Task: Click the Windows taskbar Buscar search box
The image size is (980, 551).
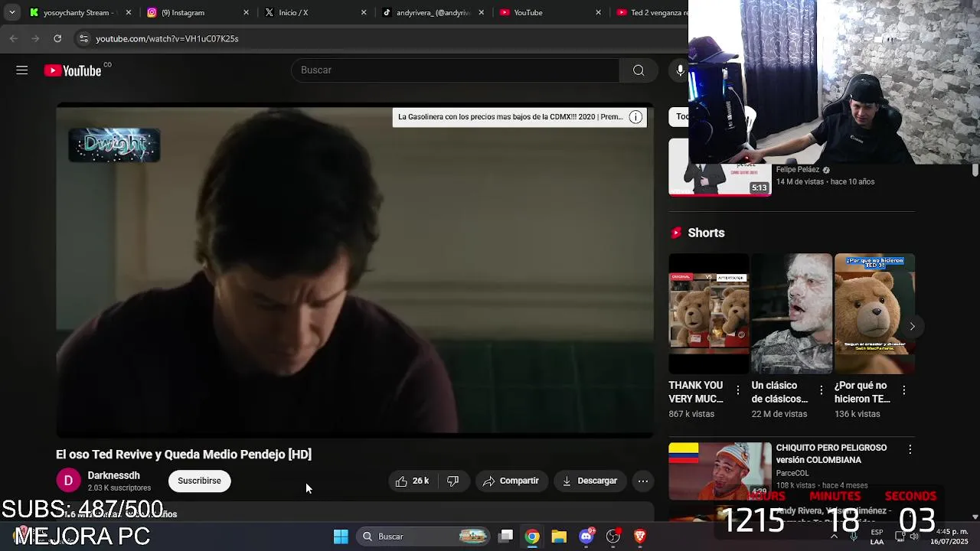Action: pyautogui.click(x=423, y=536)
